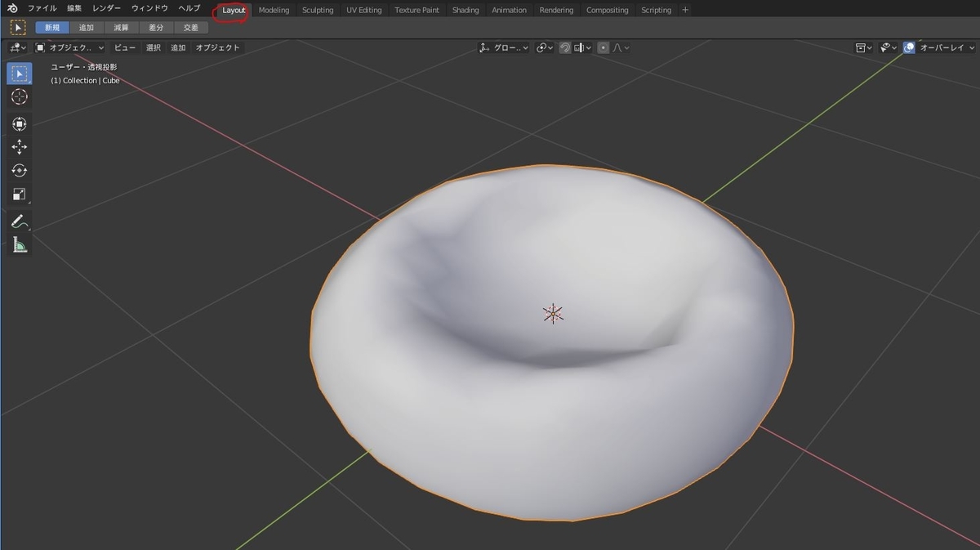Select 差分 selection mode button
Screen dimensions: 980x550
[156, 28]
